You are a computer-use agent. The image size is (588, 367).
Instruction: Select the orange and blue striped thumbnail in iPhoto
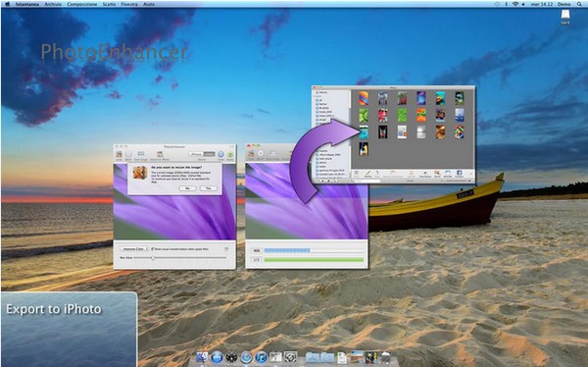coord(363,98)
